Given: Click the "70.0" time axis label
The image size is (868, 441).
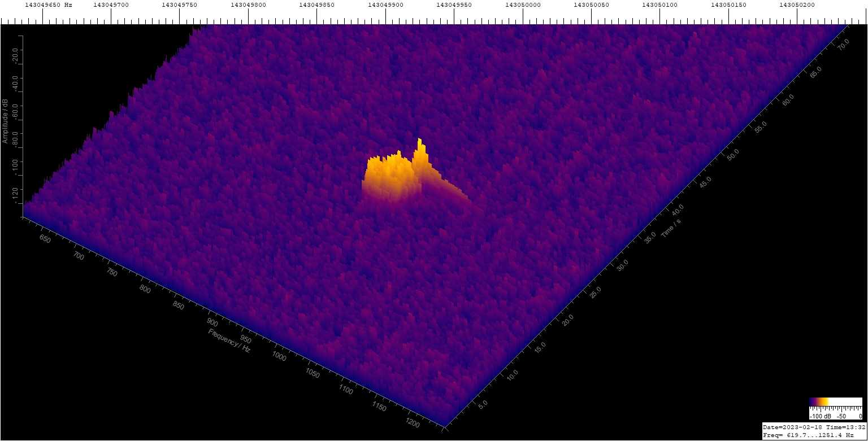Looking at the screenshot, I should (843, 45).
